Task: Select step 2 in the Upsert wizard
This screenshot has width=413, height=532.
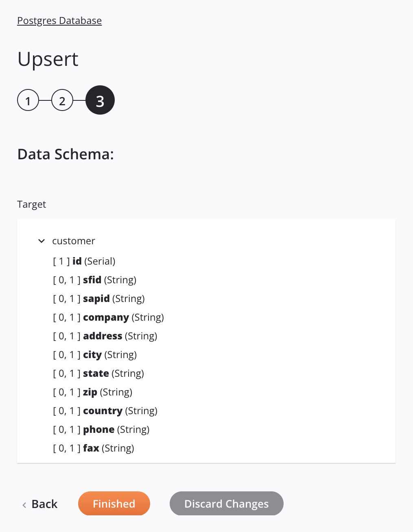Action: point(62,100)
